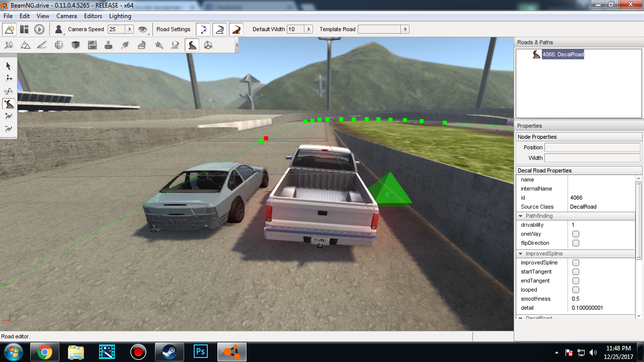This screenshot has height=362, width=644.
Task: Collapse the ImprovedSpline properties group
Action: (x=521, y=253)
